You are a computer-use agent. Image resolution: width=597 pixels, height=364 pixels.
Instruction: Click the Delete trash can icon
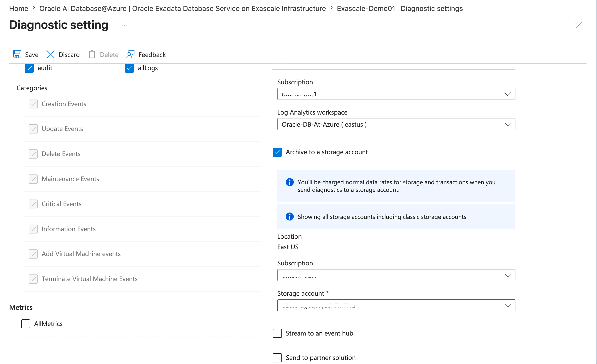click(x=92, y=54)
